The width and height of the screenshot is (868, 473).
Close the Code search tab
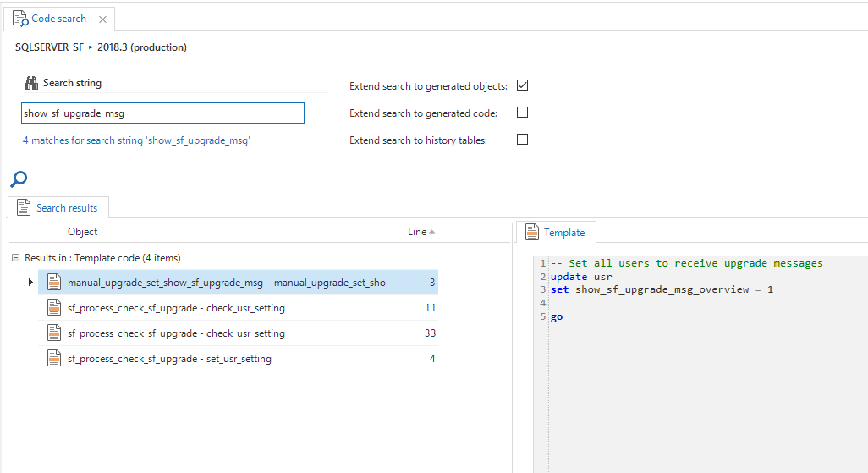coord(102,19)
